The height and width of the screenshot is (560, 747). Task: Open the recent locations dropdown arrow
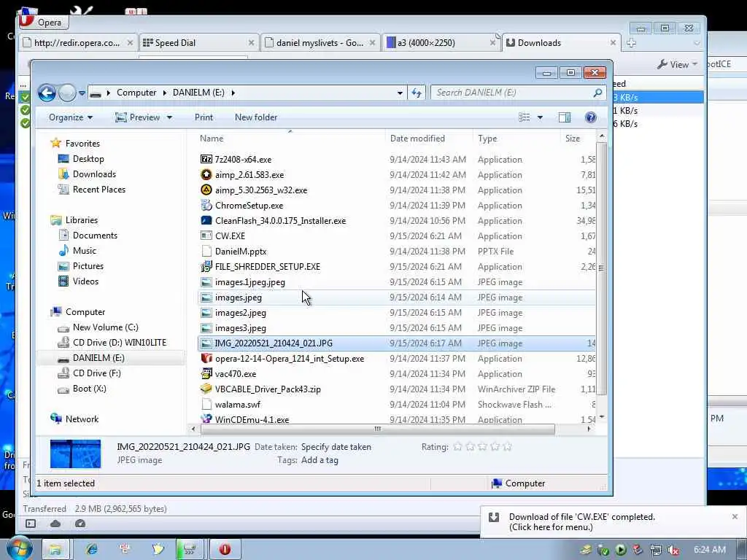[82, 93]
